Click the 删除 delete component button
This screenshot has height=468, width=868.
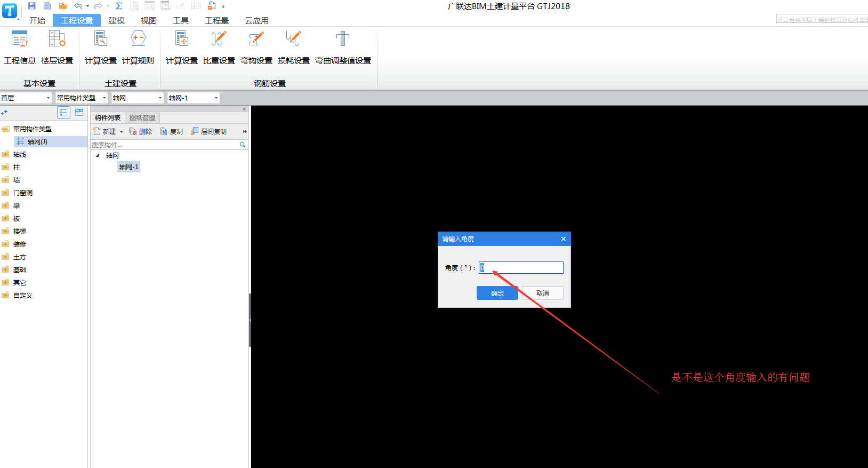tap(141, 131)
